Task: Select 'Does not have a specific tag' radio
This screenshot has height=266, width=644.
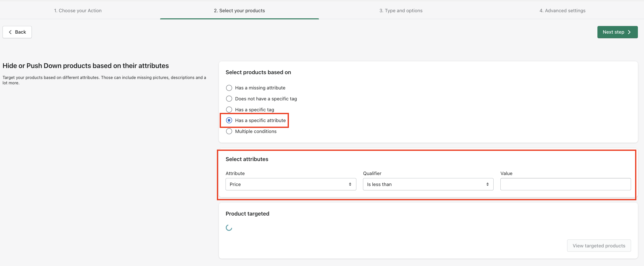Action: (229, 99)
